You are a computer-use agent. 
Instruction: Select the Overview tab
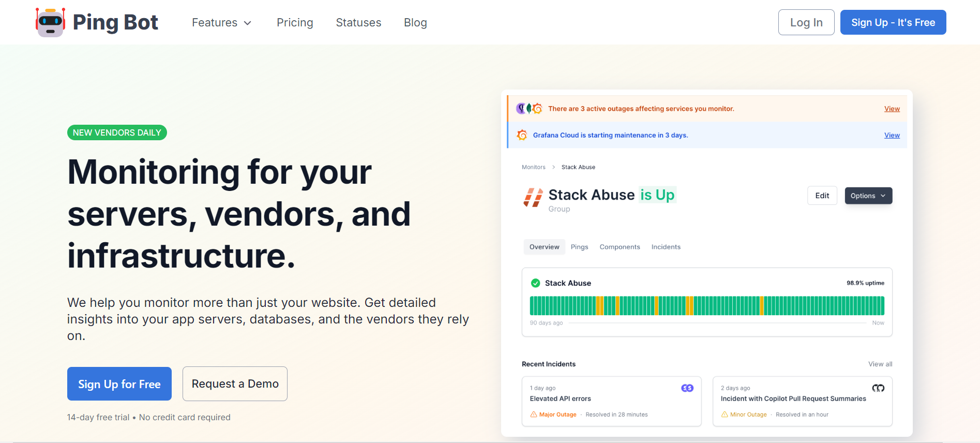tap(544, 247)
